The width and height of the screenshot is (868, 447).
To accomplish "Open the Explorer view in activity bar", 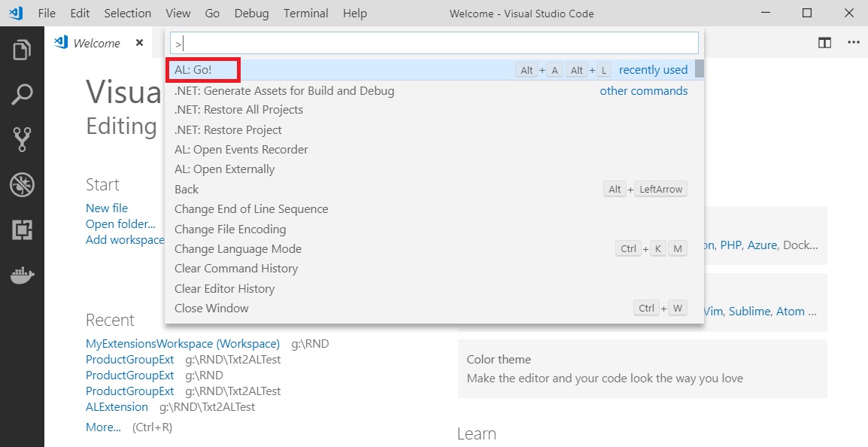I will [22, 50].
